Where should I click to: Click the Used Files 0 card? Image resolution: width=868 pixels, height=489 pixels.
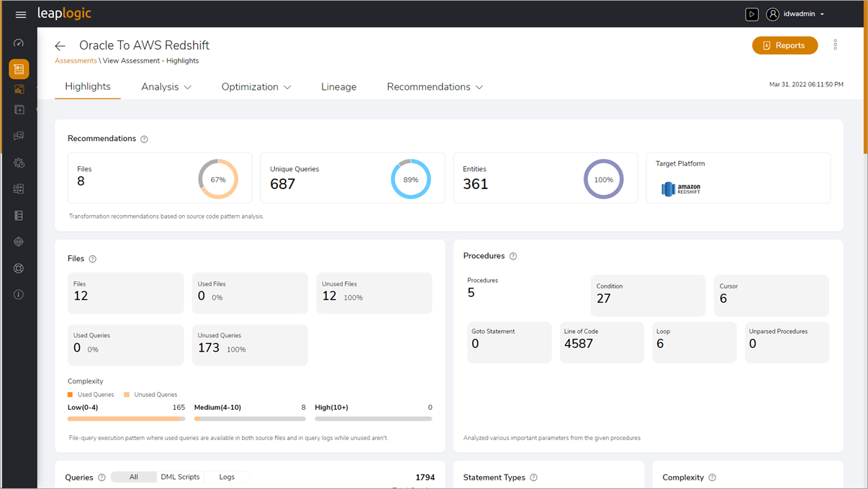(250, 293)
